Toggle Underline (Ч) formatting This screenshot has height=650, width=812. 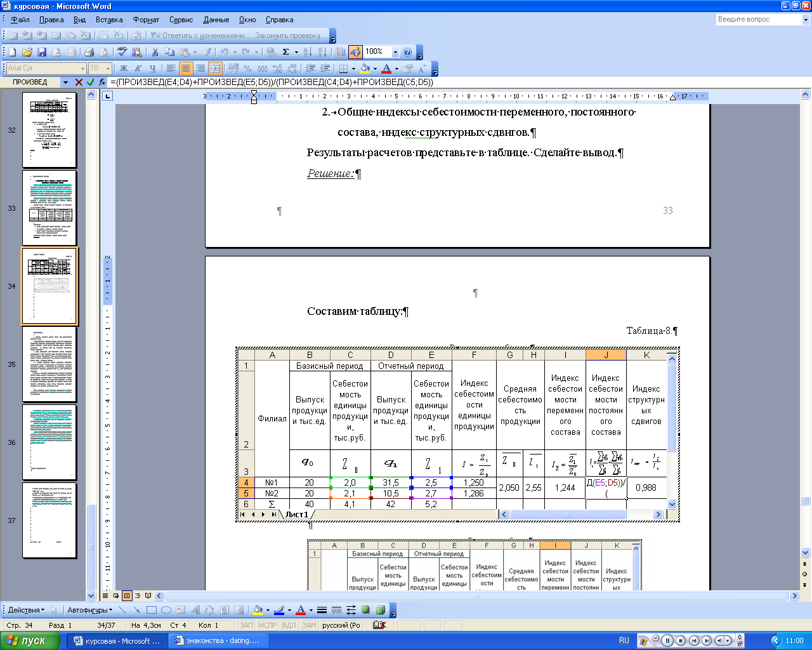[152, 68]
